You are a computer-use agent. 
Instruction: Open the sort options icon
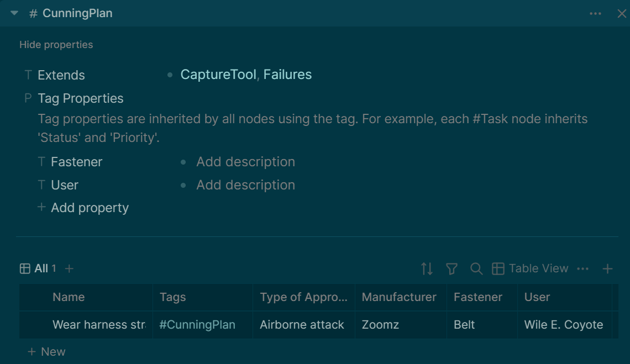pos(427,268)
